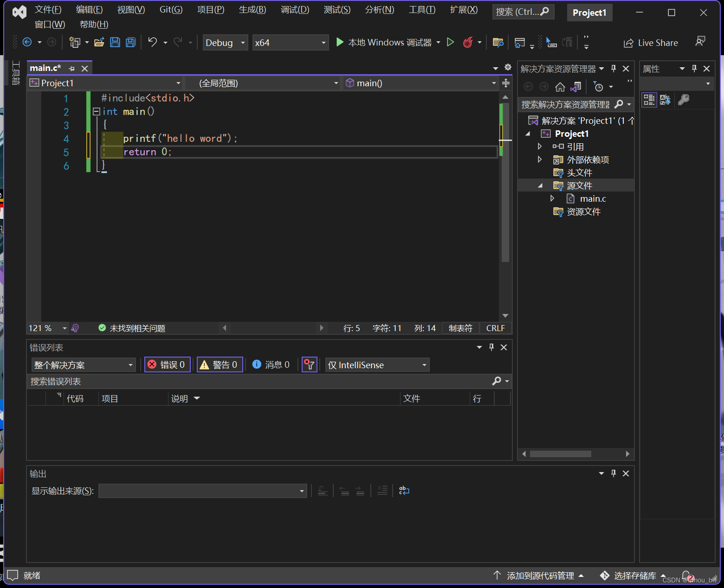Open the 调试(D) Debug menu
Screen dimensions: 724x588
(295, 10)
